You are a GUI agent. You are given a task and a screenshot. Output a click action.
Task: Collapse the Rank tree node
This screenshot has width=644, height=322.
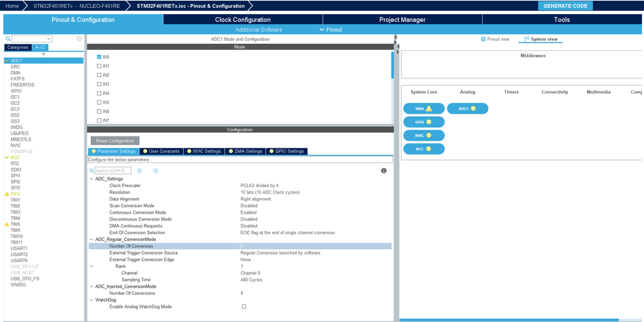coord(91,266)
